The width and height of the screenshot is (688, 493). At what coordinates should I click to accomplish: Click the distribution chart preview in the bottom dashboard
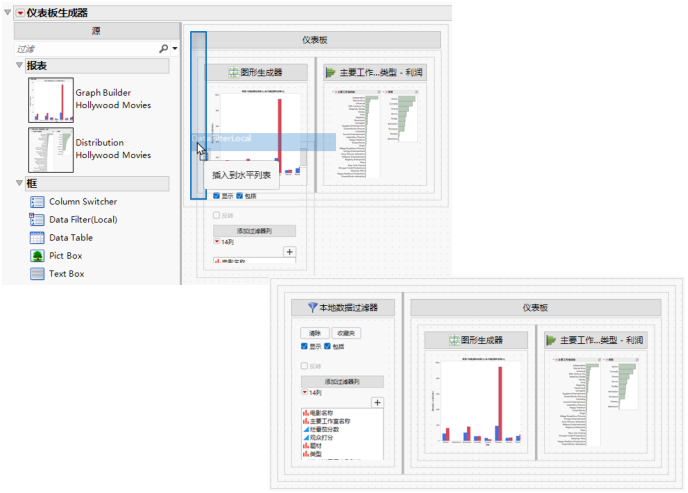[596, 403]
